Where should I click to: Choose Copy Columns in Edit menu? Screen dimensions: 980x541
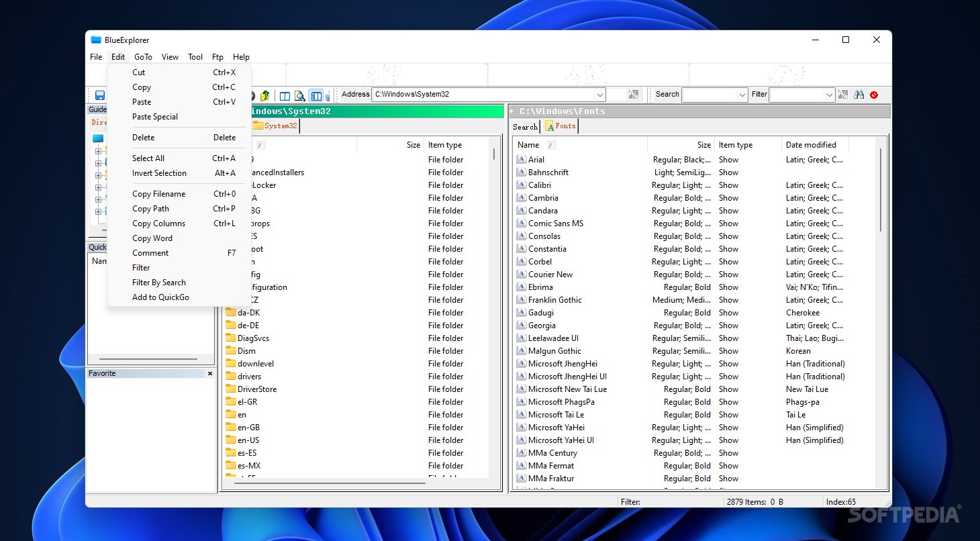179,224
